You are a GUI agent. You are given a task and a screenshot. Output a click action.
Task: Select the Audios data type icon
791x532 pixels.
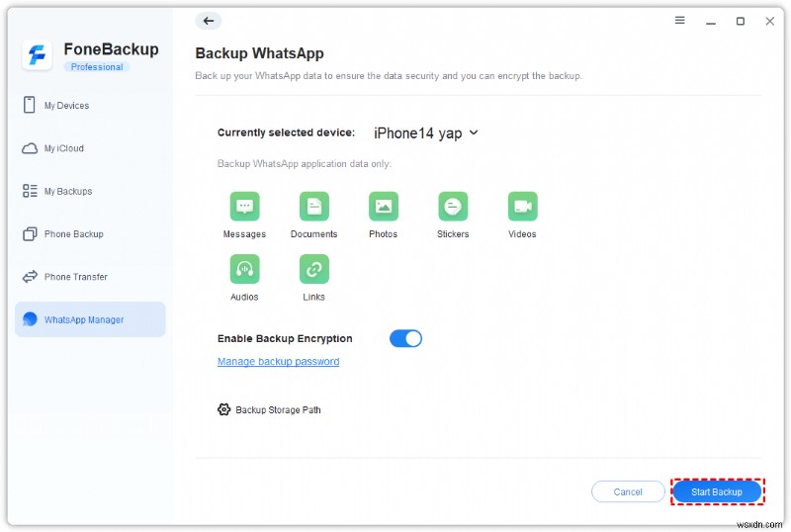(x=244, y=269)
